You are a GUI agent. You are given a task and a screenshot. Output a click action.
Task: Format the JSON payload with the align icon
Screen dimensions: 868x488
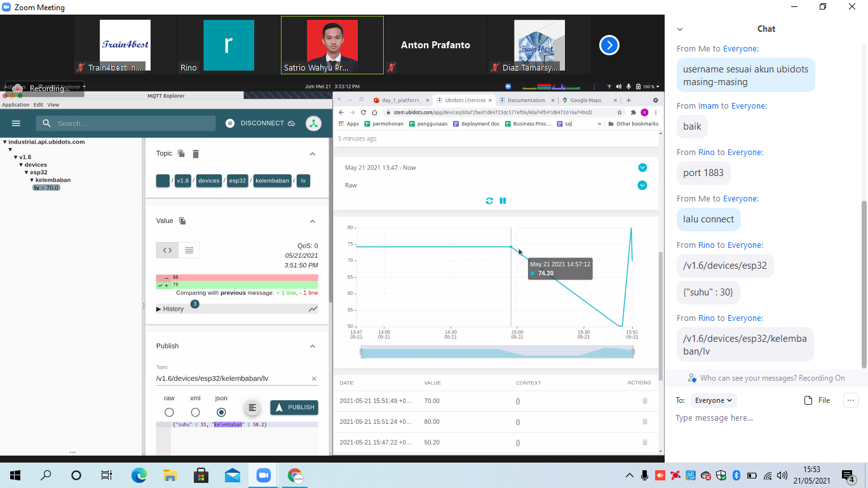(x=252, y=408)
